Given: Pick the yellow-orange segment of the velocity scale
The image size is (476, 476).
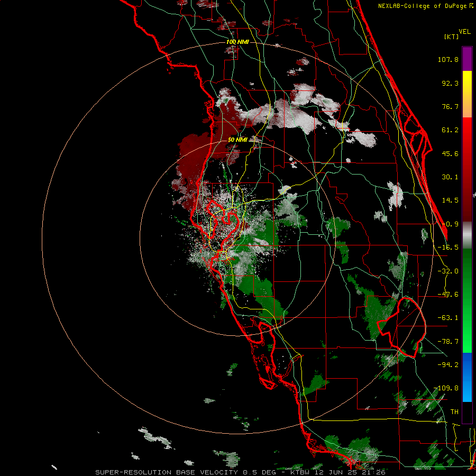Looking at the screenshot, I should pos(467,94).
